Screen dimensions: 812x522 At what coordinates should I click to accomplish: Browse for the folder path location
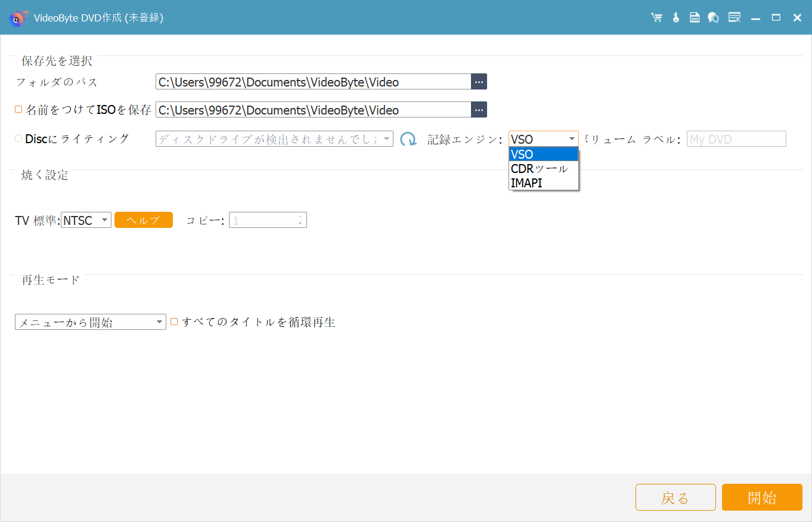point(479,82)
